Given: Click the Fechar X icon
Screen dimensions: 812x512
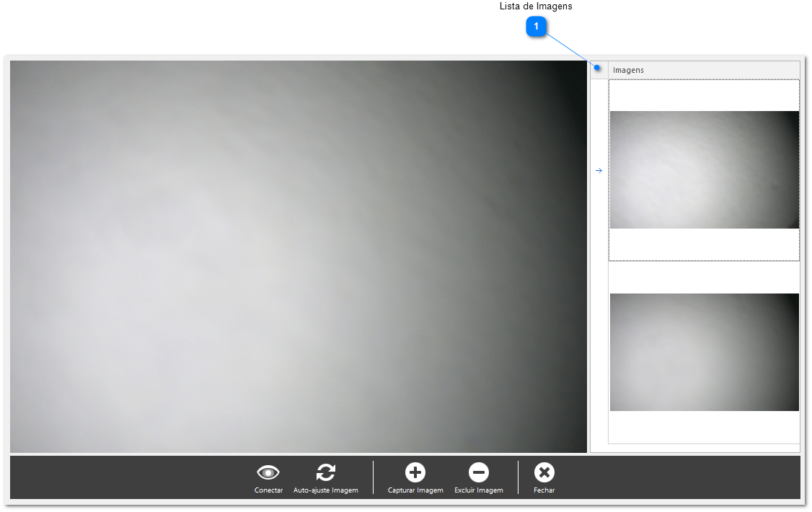Looking at the screenshot, I should tap(544, 472).
